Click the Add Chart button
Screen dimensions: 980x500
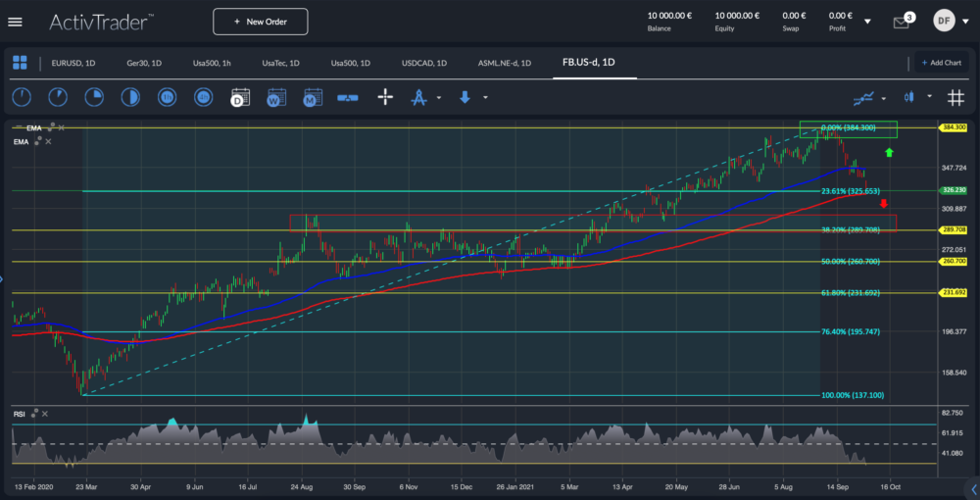(941, 63)
